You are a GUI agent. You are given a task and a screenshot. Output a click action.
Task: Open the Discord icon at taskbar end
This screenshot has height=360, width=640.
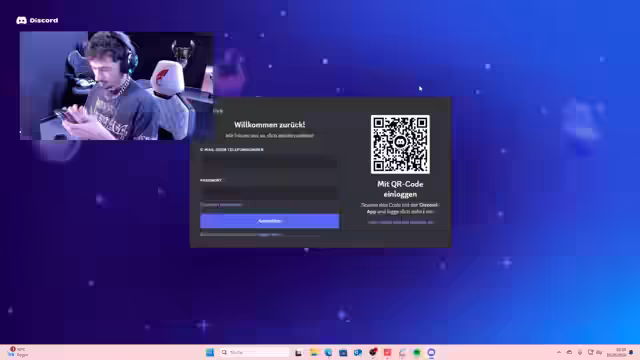[431, 352]
